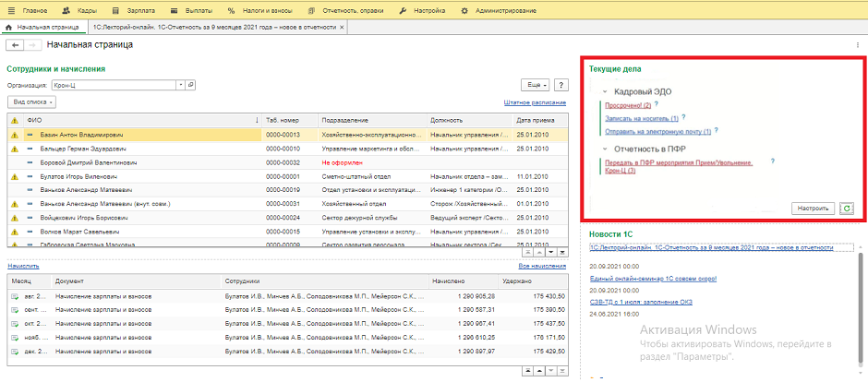Open the Зарплата menu
The image size is (868, 382).
pos(139,9)
